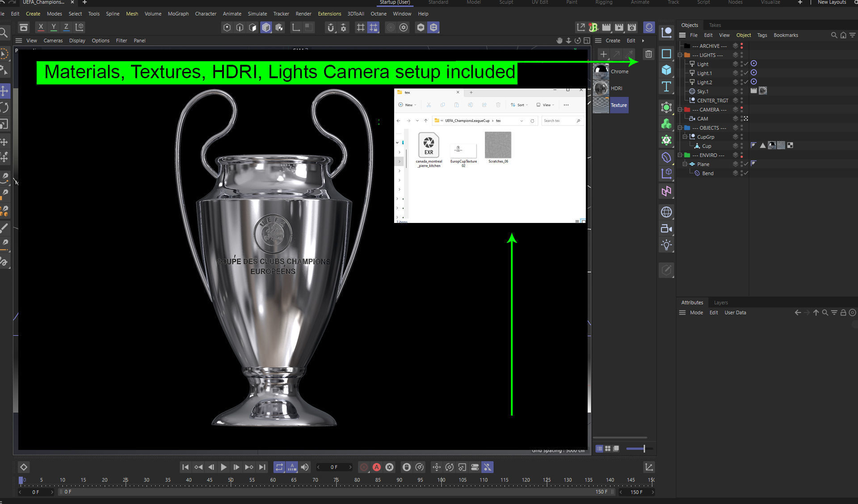Toggle enable checkmark for Light.2
Screen dimensions: 858x504
746,82
